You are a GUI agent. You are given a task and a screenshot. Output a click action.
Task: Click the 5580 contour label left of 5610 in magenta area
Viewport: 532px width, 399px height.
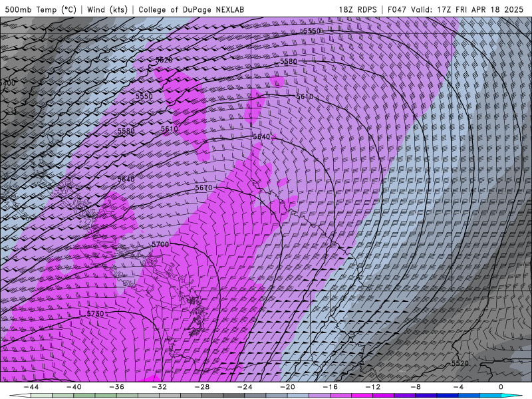pyautogui.click(x=126, y=130)
